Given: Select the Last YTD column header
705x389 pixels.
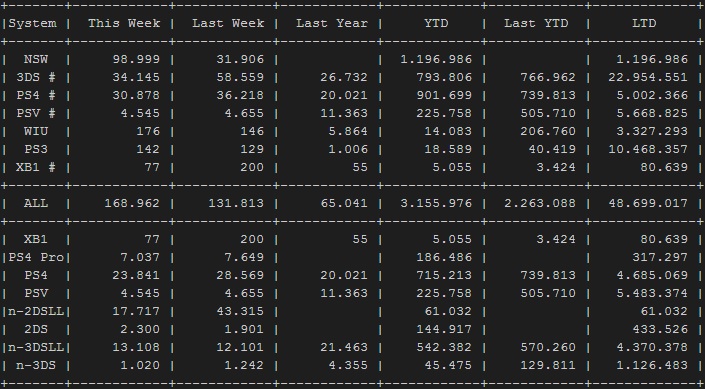Looking at the screenshot, I should pos(536,23).
